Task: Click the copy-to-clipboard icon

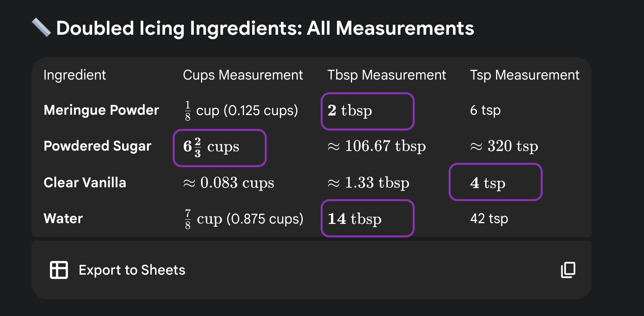Action: point(568,270)
